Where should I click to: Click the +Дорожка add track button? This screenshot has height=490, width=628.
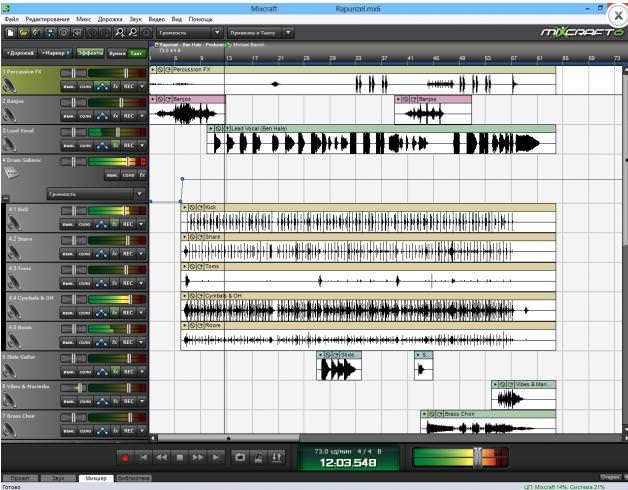tap(20, 53)
